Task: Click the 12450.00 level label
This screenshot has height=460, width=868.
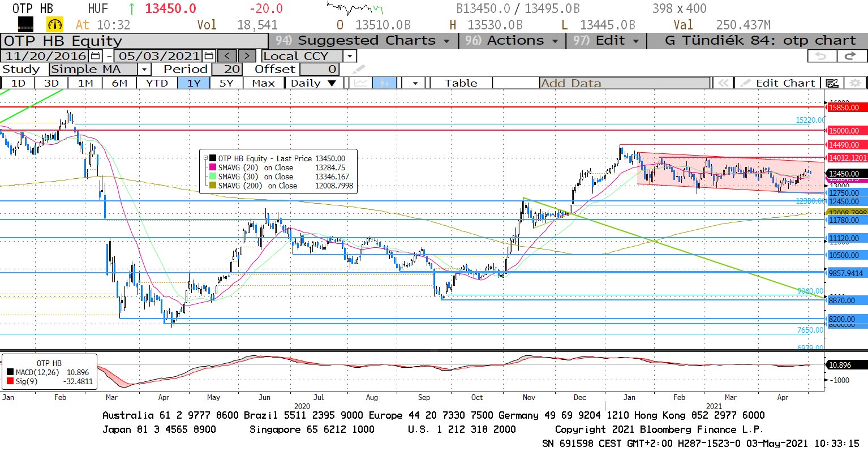Action: click(x=846, y=201)
